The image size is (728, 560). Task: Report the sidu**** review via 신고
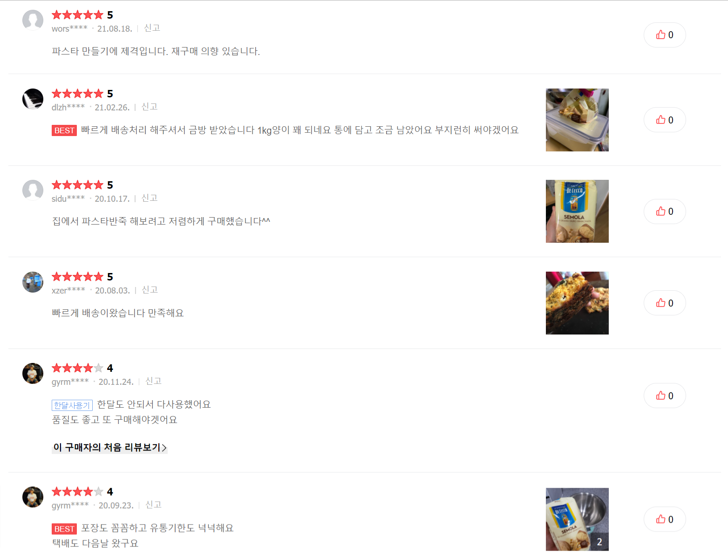click(x=150, y=198)
